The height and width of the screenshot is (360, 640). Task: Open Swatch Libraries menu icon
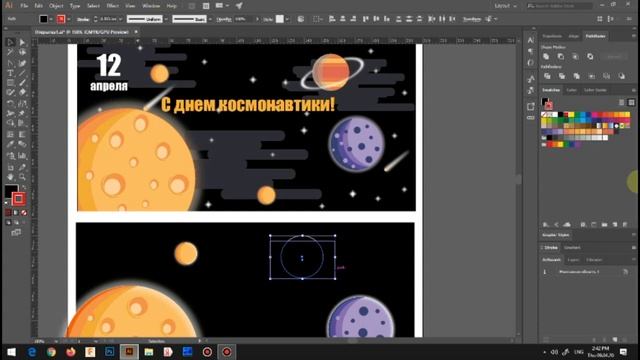546,224
